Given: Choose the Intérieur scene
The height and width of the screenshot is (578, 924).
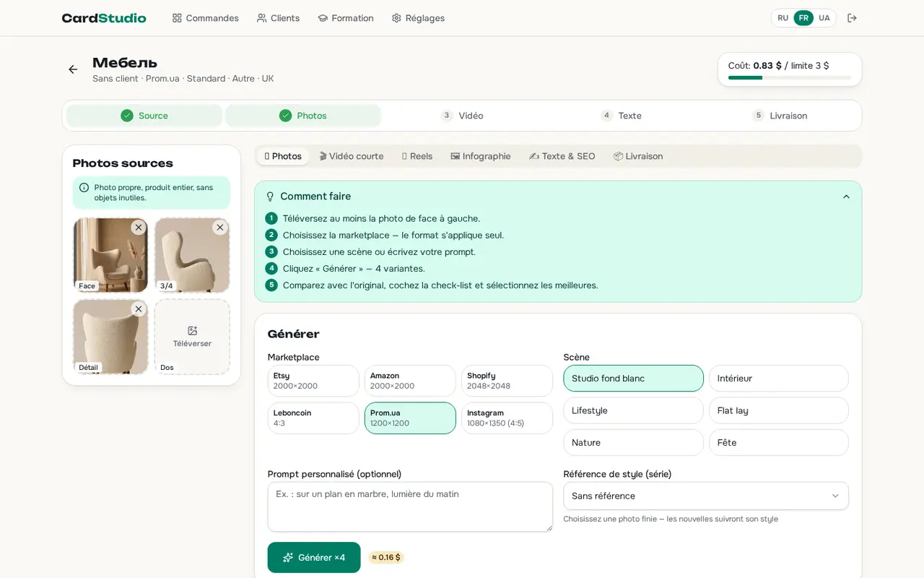Looking at the screenshot, I should pos(779,379).
